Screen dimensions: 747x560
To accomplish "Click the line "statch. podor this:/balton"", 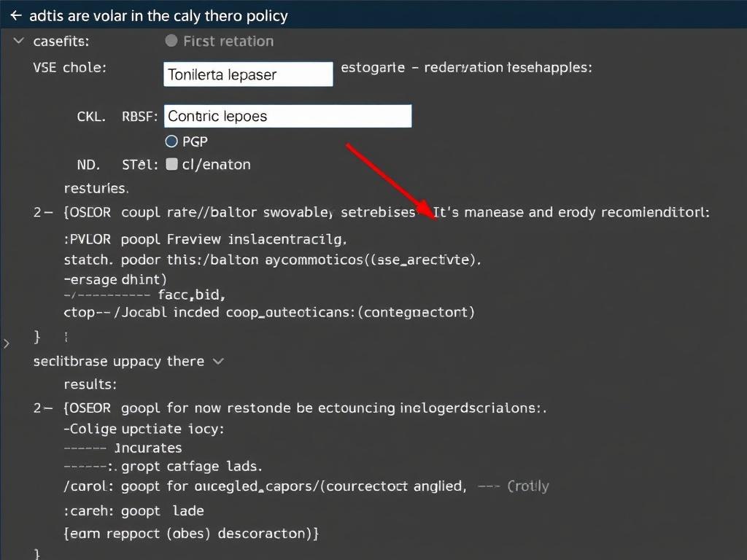I will click(273, 260).
